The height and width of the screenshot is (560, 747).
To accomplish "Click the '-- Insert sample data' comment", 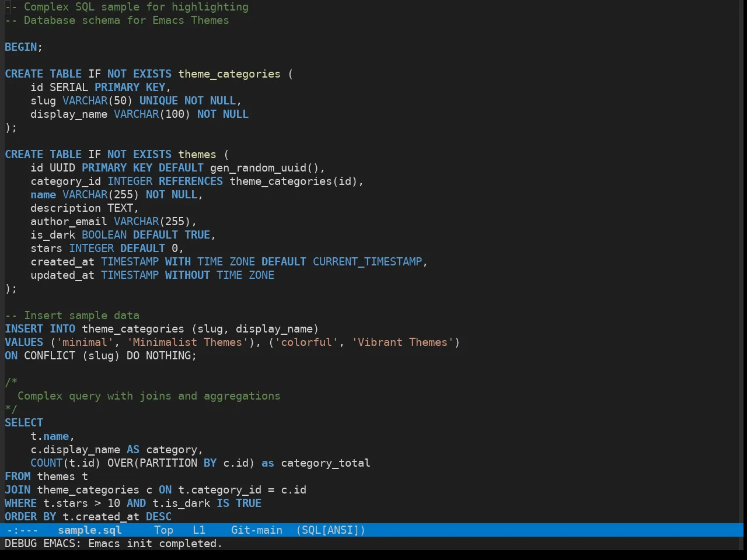I will tap(72, 316).
